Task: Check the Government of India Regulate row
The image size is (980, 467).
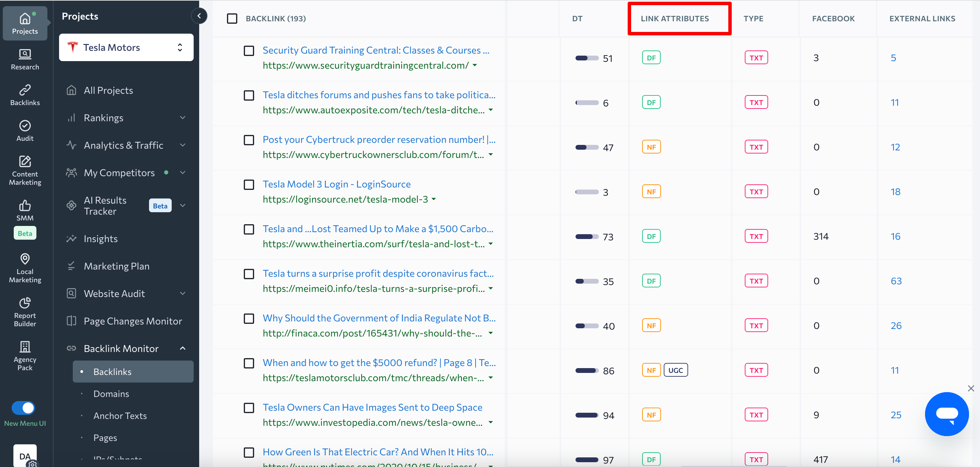Action: tap(248, 318)
